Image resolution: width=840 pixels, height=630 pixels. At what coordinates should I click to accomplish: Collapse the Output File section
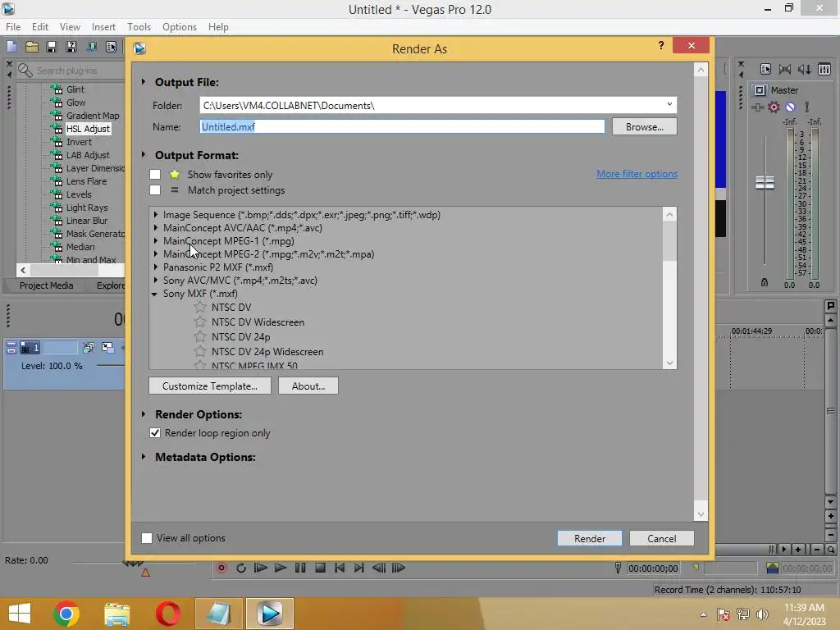(x=144, y=82)
